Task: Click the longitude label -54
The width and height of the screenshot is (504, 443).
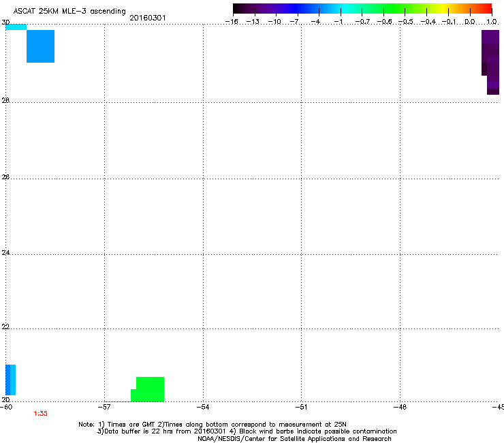Action: [x=203, y=407]
